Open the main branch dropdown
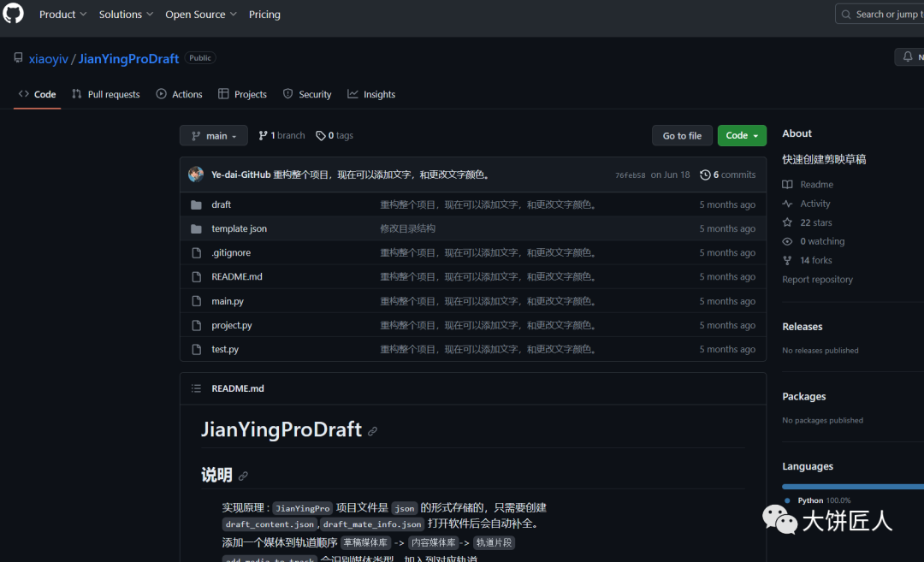 pyautogui.click(x=213, y=135)
